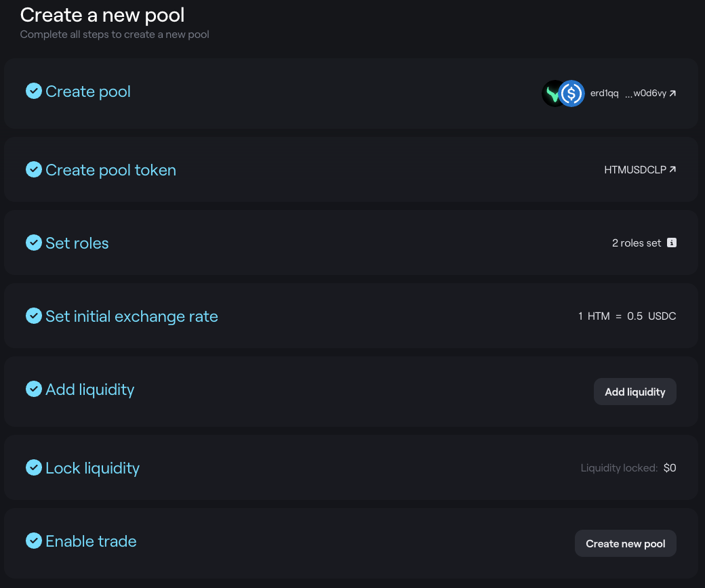Click checkmark icon beside Set roles
This screenshot has width=705, height=588.
coord(34,243)
